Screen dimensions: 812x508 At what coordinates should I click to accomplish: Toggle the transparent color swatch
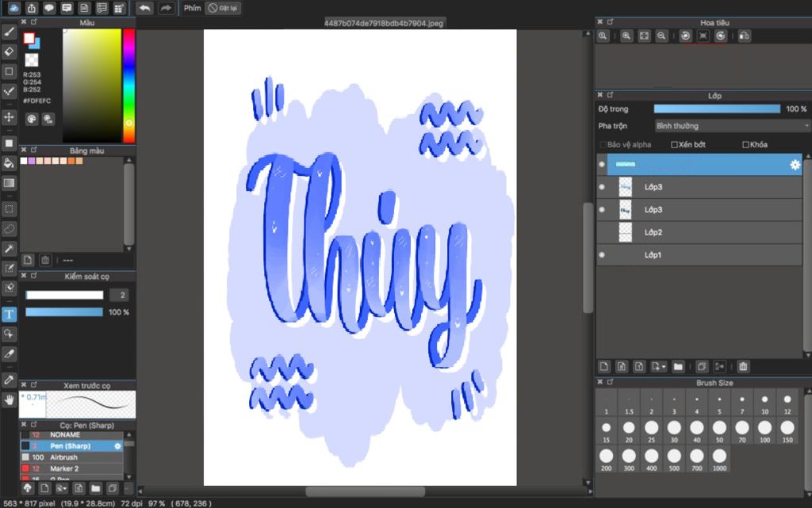pos(32,60)
